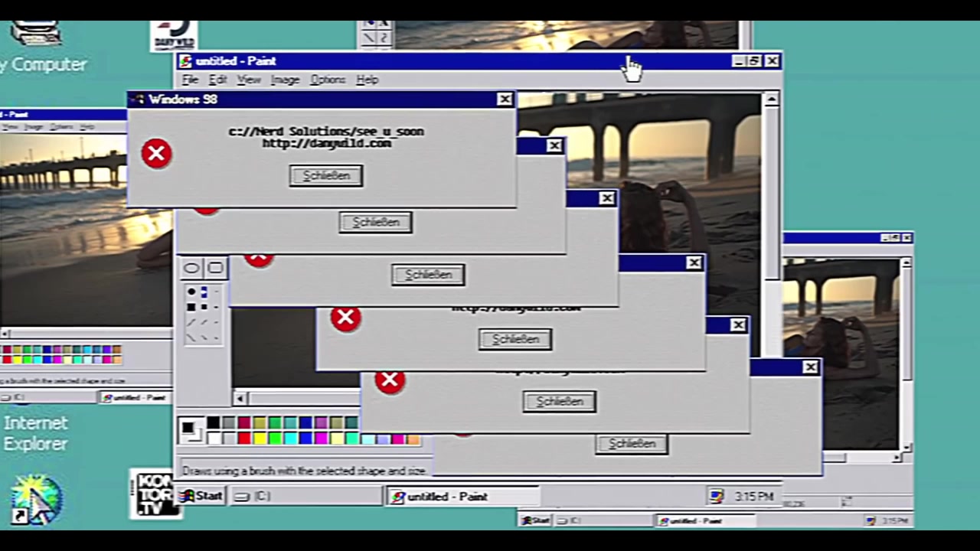This screenshot has width=980, height=551.
Task: Pick bright red from Paint color palette
Action: coord(244,439)
